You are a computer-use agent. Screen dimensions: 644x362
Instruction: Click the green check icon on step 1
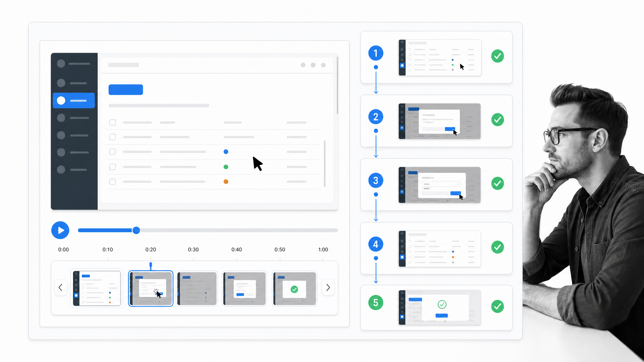click(x=497, y=56)
